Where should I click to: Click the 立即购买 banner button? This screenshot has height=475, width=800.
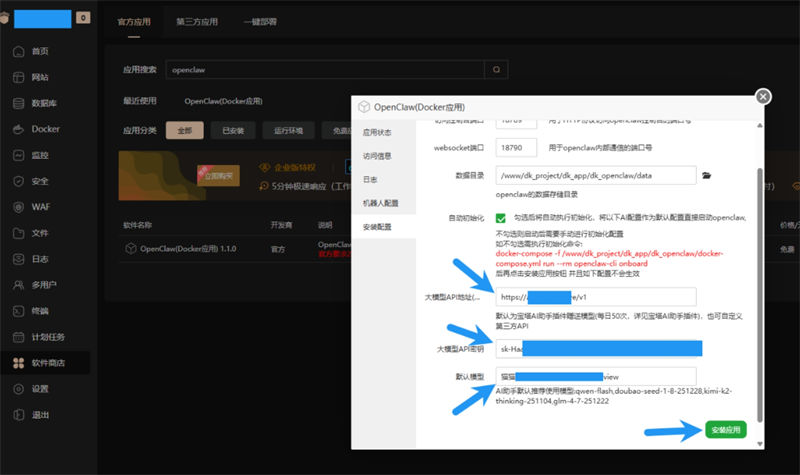point(217,175)
